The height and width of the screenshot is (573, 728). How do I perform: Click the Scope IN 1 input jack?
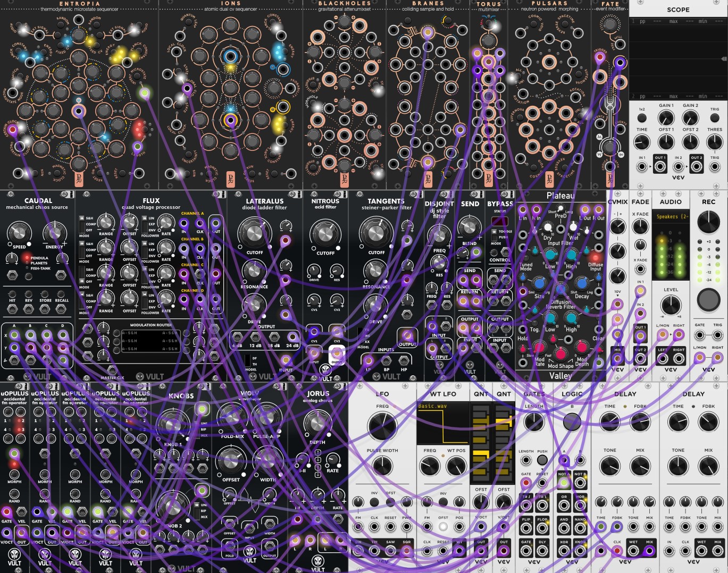642,167
